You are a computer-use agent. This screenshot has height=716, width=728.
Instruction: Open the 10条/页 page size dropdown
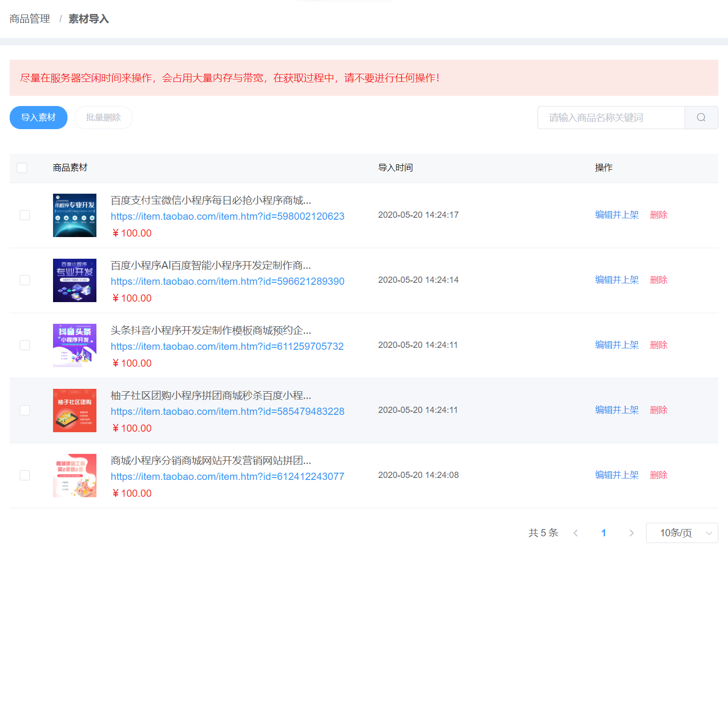[682, 533]
